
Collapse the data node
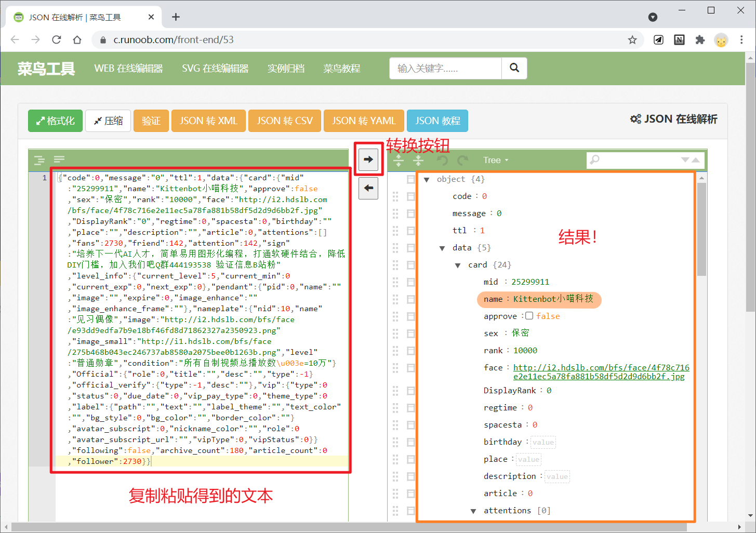(442, 248)
